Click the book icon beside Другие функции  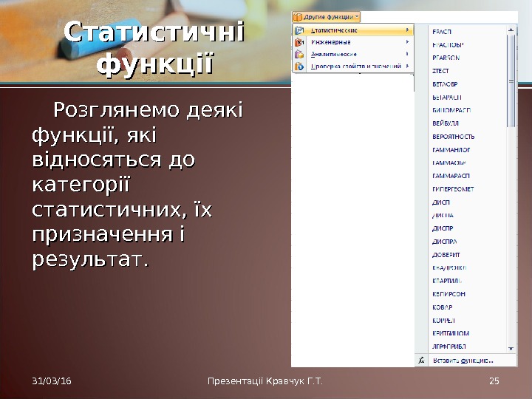tap(298, 17)
